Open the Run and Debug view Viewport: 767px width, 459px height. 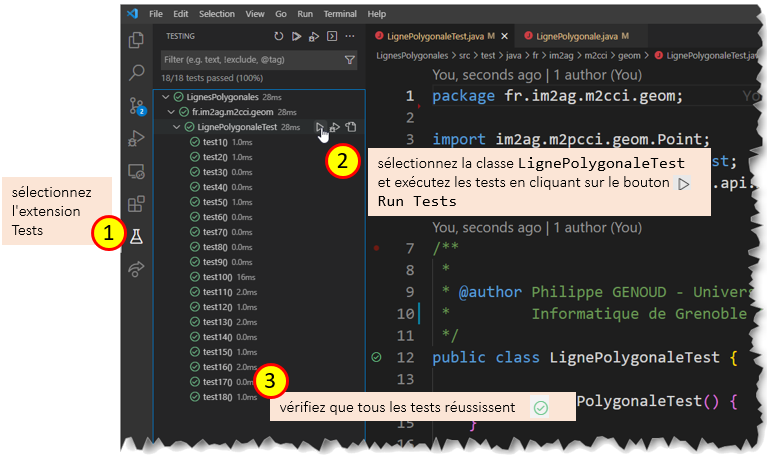137,139
